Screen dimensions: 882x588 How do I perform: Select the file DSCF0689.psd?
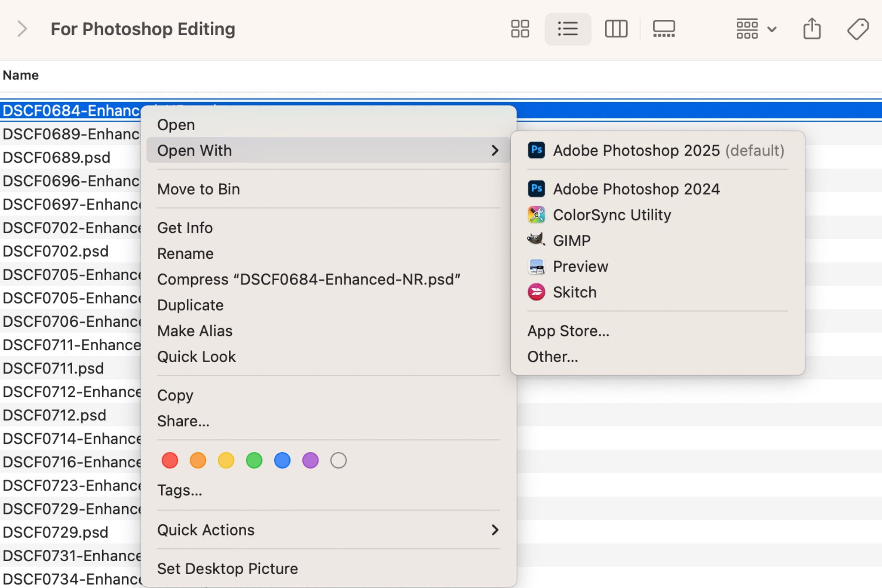(55, 157)
